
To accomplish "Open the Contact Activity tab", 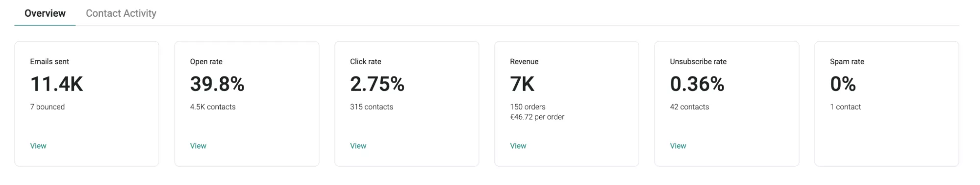I will (121, 13).
